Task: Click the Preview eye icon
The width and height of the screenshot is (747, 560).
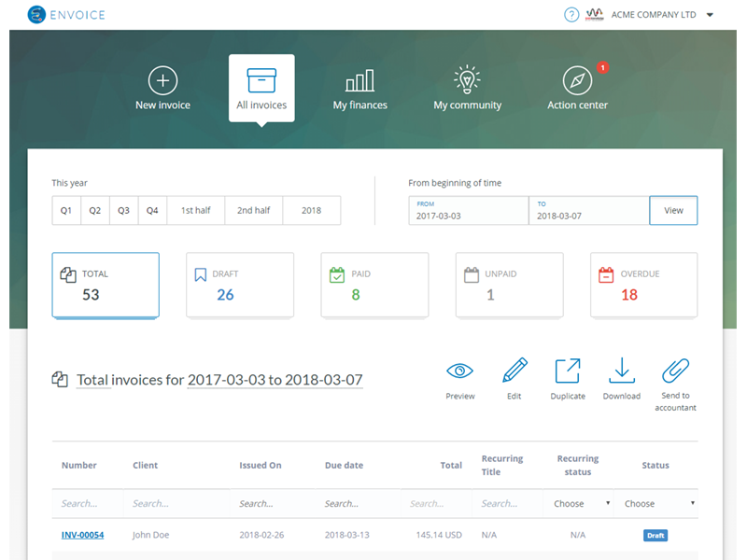Action: (459, 371)
